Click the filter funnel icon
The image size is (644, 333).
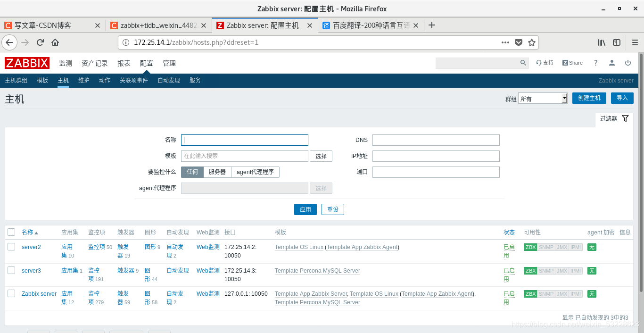coord(625,118)
